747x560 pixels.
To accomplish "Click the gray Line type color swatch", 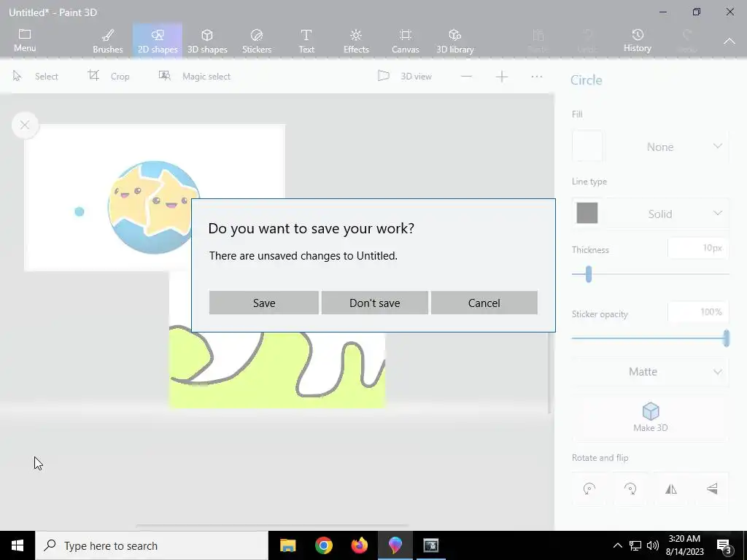I will click(x=587, y=213).
